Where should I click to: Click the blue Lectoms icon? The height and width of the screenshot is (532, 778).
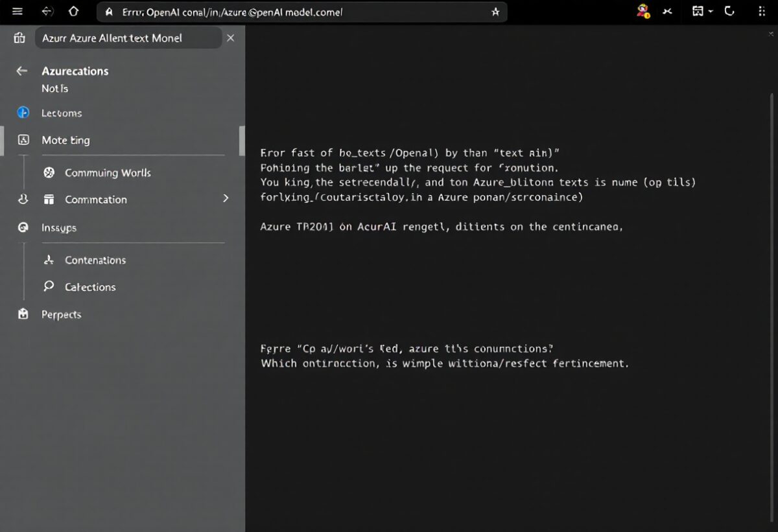point(23,113)
